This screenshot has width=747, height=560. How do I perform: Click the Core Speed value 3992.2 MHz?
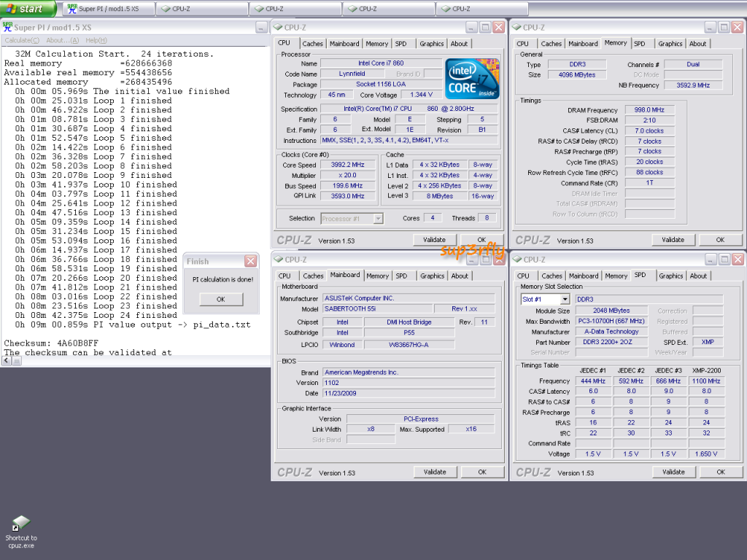tap(347, 165)
